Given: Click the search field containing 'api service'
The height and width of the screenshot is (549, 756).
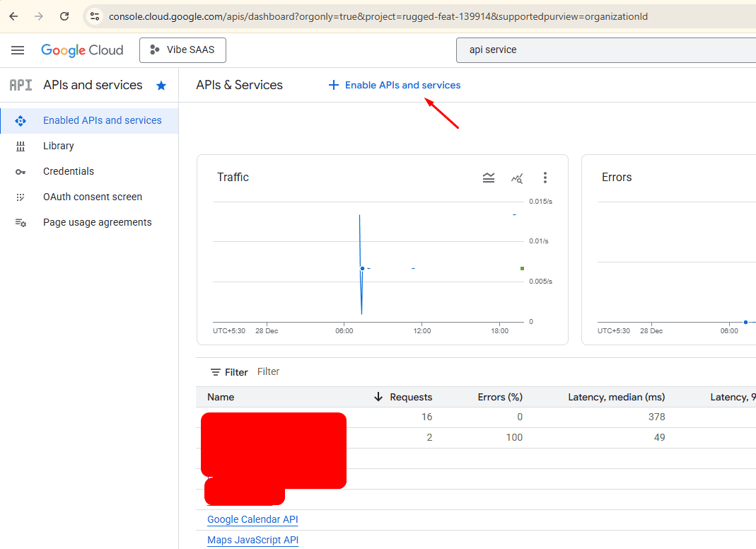Looking at the screenshot, I should (x=606, y=50).
